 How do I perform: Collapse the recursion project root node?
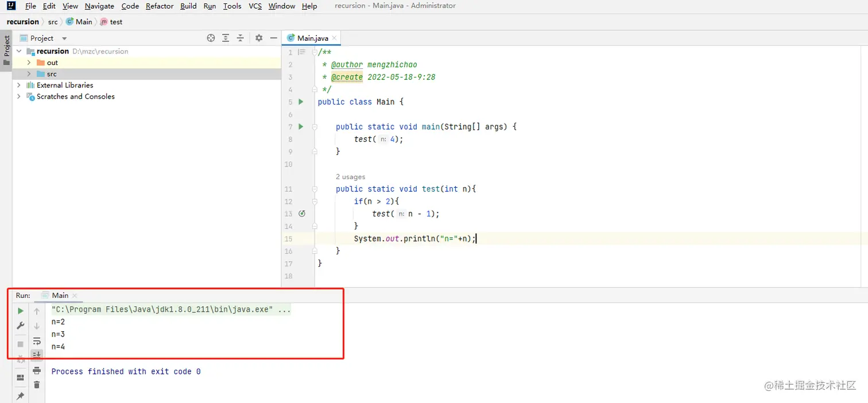pyautogui.click(x=19, y=51)
